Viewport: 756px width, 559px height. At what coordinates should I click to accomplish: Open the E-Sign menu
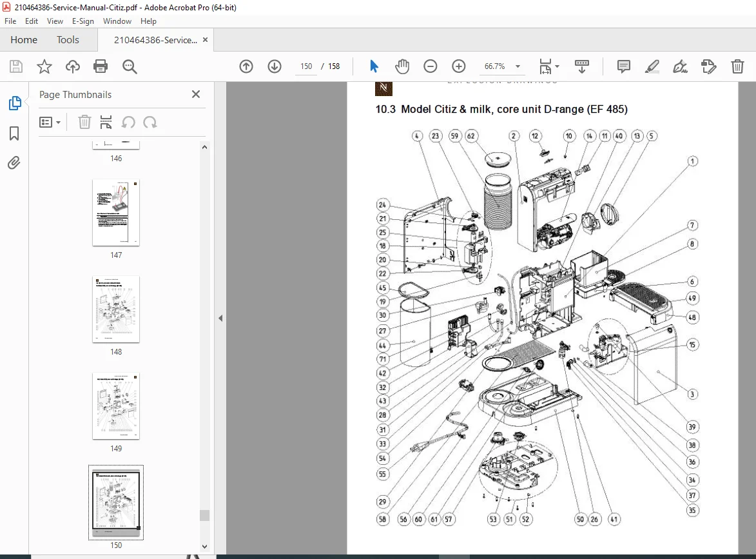point(83,21)
